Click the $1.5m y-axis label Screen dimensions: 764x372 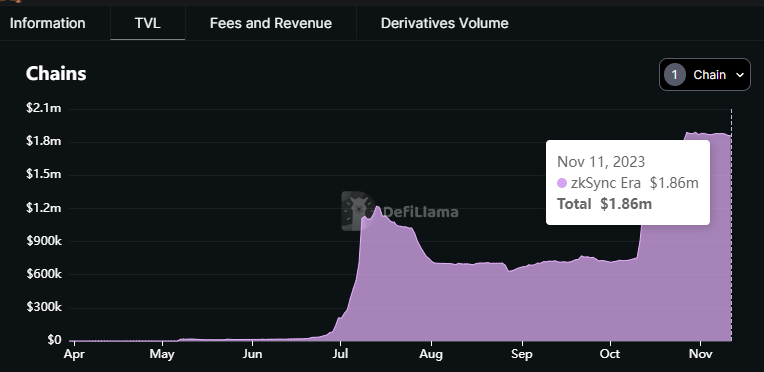click(x=44, y=175)
